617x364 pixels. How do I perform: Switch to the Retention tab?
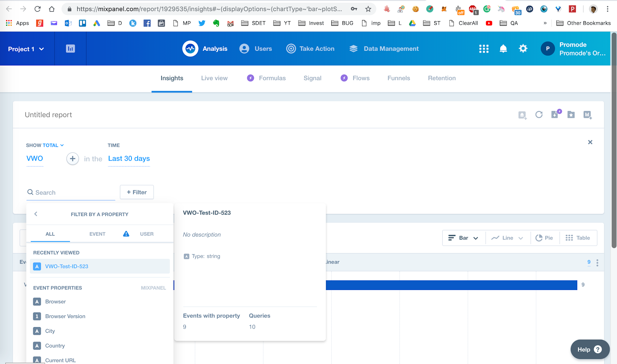pyautogui.click(x=442, y=78)
